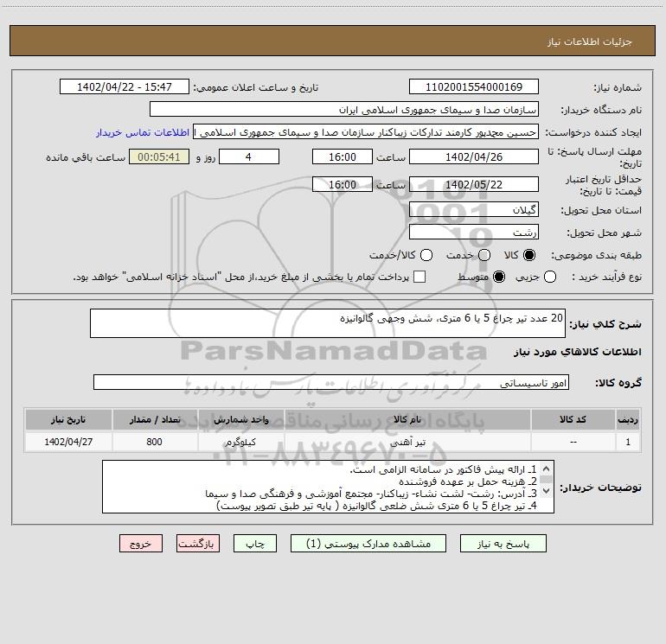Click the remaining time countdown 00:05:41
Screen dimensions: 666x644
point(159,156)
